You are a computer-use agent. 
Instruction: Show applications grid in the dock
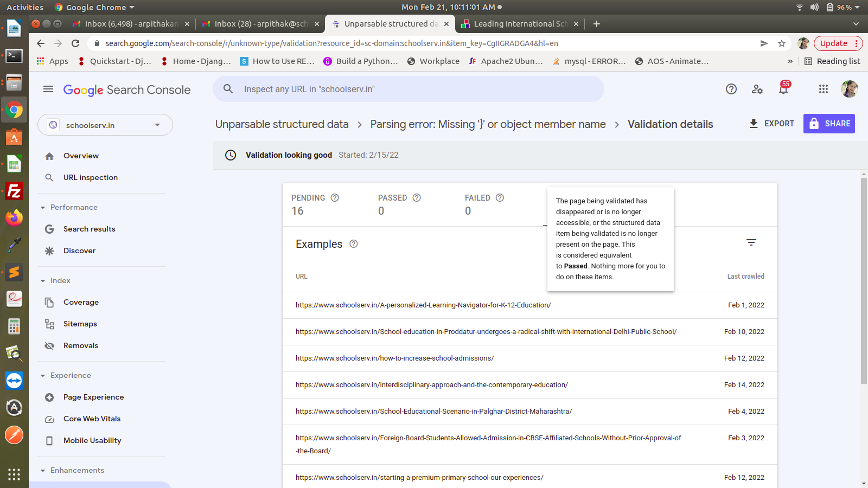(x=14, y=474)
